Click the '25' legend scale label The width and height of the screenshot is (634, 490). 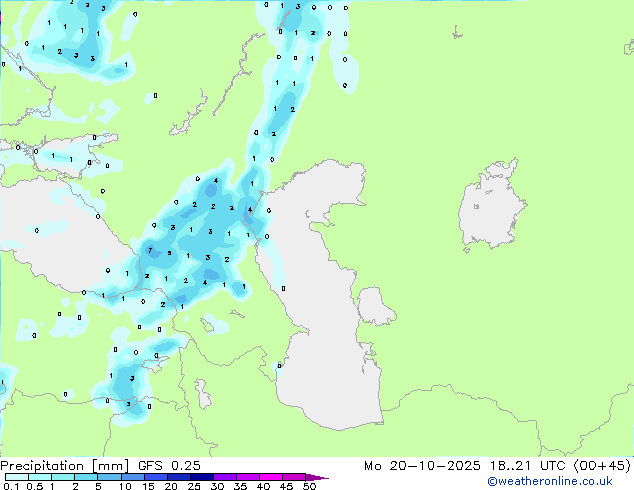point(194,486)
